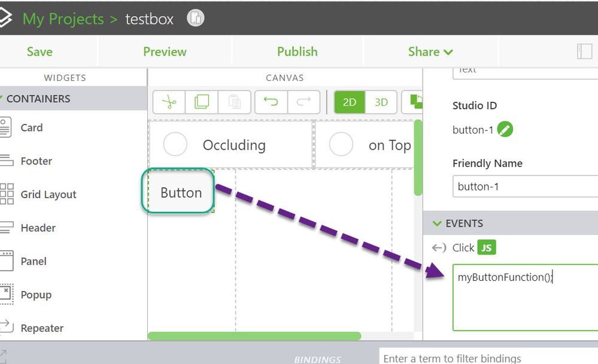Viewport: 598px width, 364px height.
Task: Click Save in the top menu
Action: tap(40, 52)
